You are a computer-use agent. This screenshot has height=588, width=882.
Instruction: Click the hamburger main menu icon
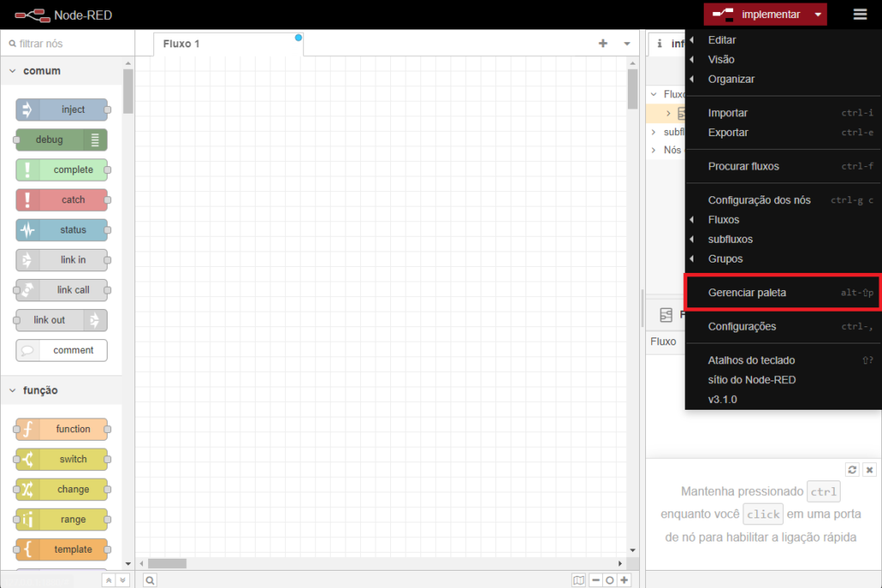[x=860, y=15]
